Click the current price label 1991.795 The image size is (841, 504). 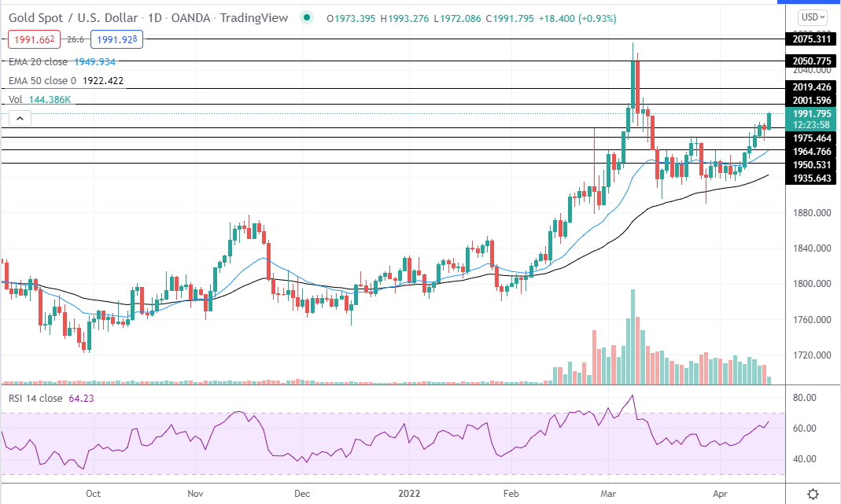[x=812, y=114]
